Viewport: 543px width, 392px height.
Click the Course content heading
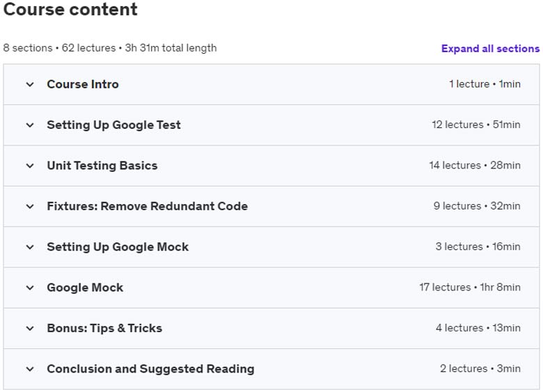[70, 9]
